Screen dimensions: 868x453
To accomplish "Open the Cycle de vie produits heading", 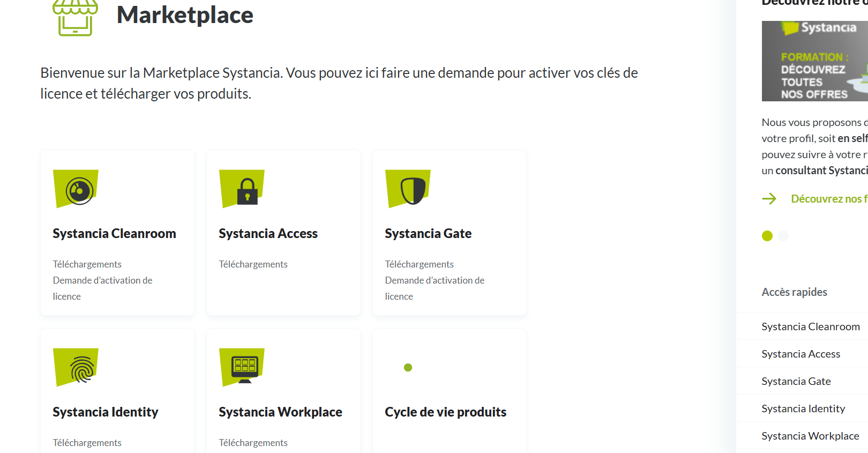I will tap(445, 412).
